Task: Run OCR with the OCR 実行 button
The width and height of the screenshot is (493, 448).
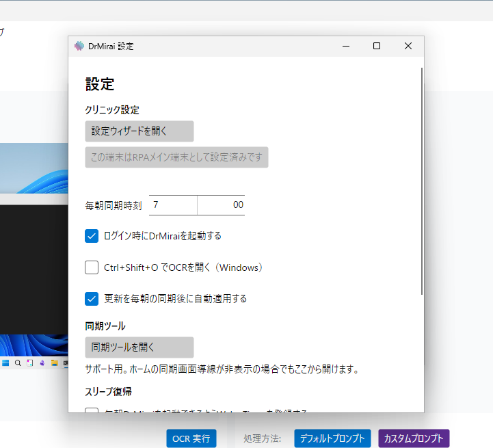Action: pyautogui.click(x=191, y=438)
